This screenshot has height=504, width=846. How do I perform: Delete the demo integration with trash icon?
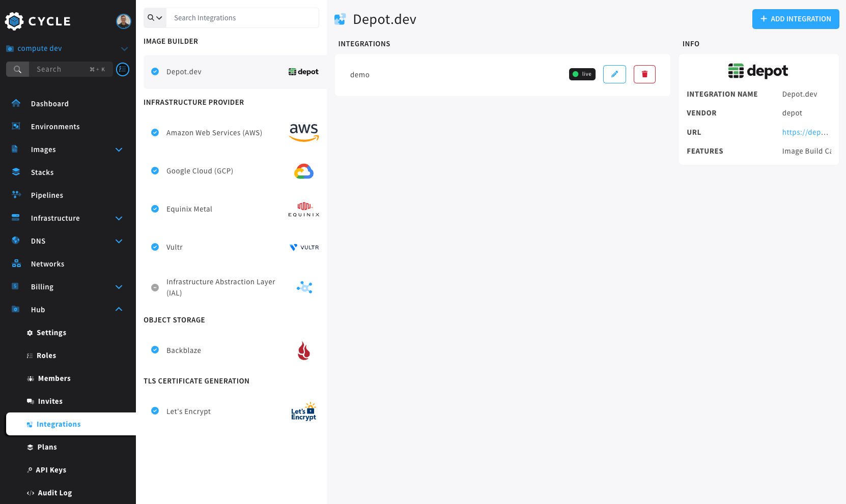644,74
